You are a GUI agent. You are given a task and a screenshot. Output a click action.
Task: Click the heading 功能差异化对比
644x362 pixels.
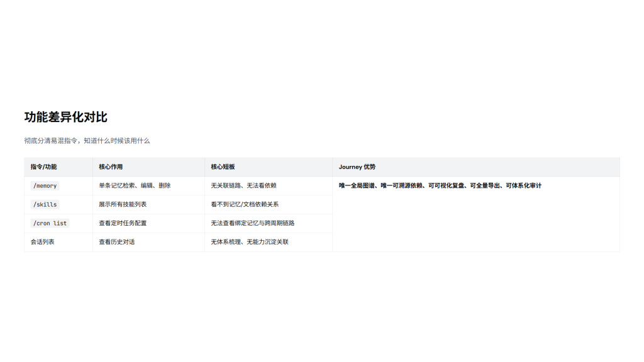pos(65,117)
